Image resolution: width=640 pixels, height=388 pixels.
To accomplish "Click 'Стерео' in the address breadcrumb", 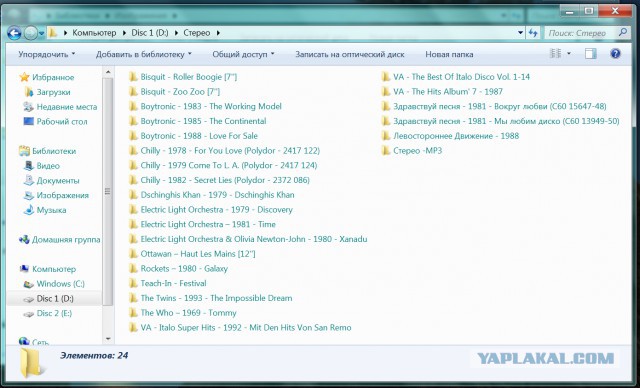I will [197, 33].
